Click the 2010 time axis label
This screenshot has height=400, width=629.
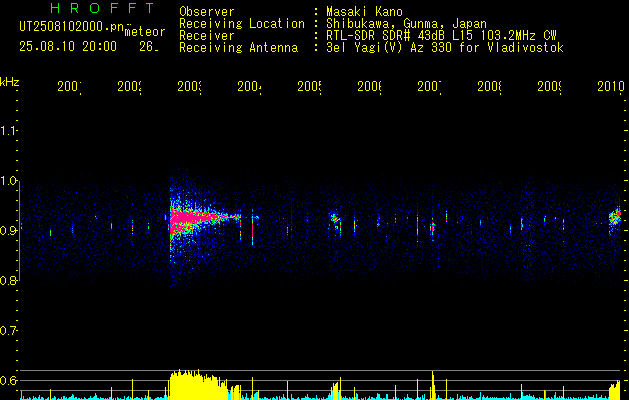(x=611, y=87)
